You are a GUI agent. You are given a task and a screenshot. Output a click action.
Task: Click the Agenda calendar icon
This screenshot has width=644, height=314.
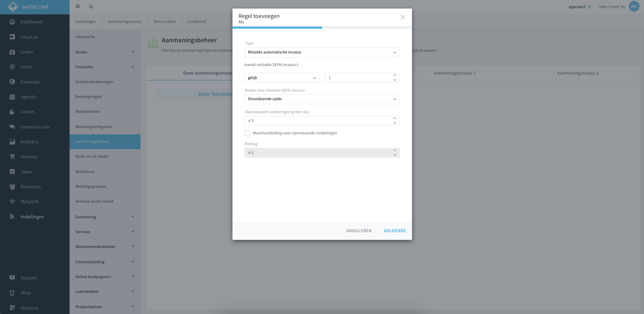pos(12,97)
